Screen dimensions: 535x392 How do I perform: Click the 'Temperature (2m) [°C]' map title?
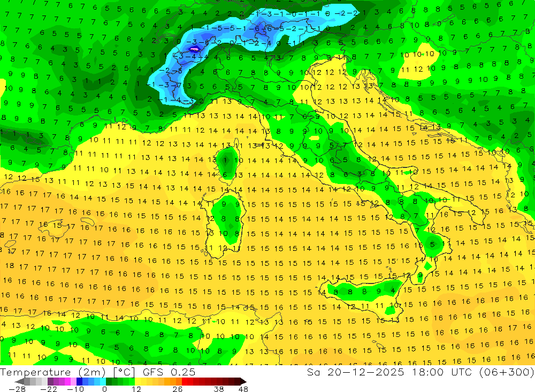[67, 372]
